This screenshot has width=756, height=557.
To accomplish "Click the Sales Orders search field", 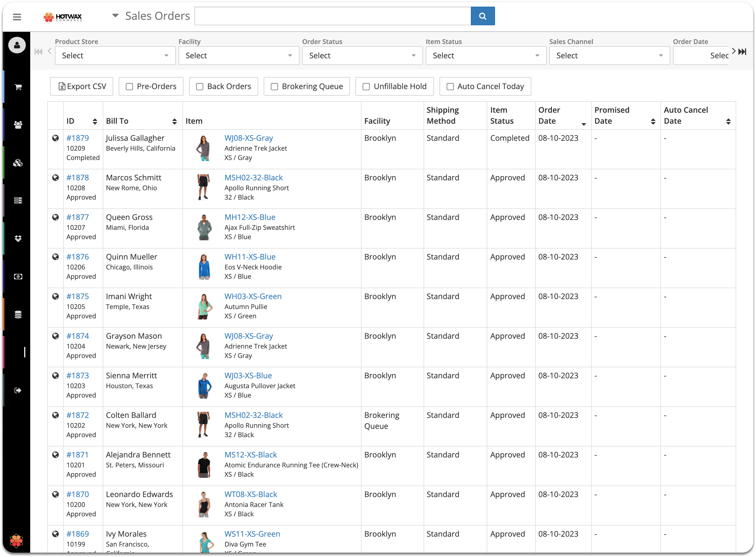I will [332, 16].
